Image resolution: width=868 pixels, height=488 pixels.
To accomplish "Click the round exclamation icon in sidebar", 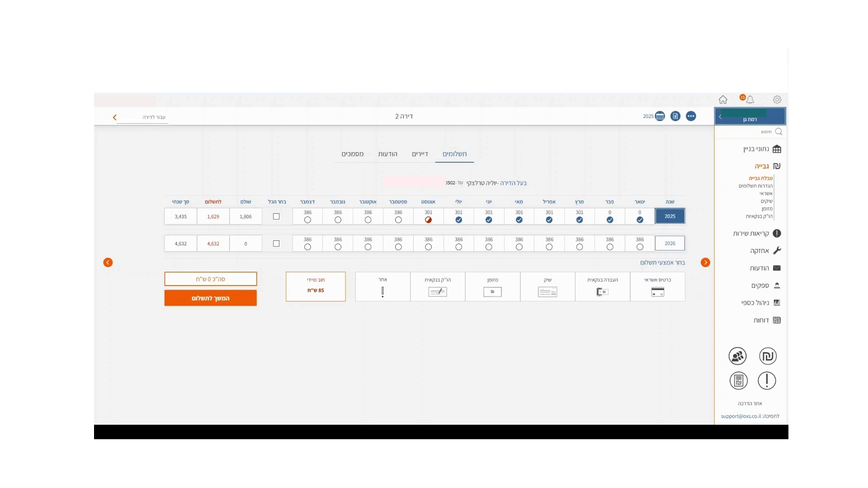I will tap(767, 380).
